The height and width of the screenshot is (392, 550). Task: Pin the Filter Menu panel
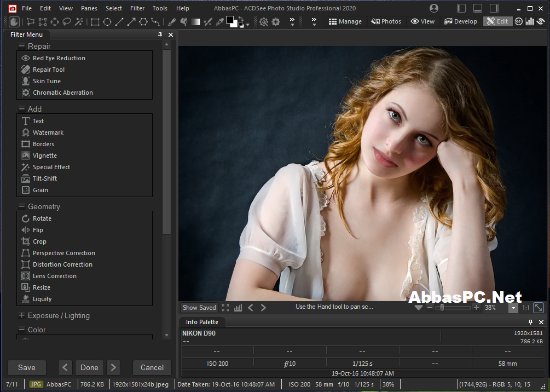(160, 34)
